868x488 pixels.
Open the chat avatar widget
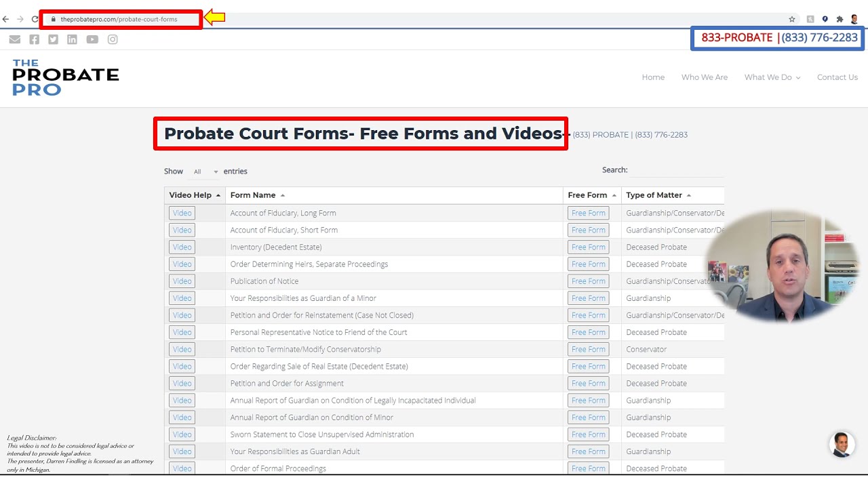[x=842, y=445]
